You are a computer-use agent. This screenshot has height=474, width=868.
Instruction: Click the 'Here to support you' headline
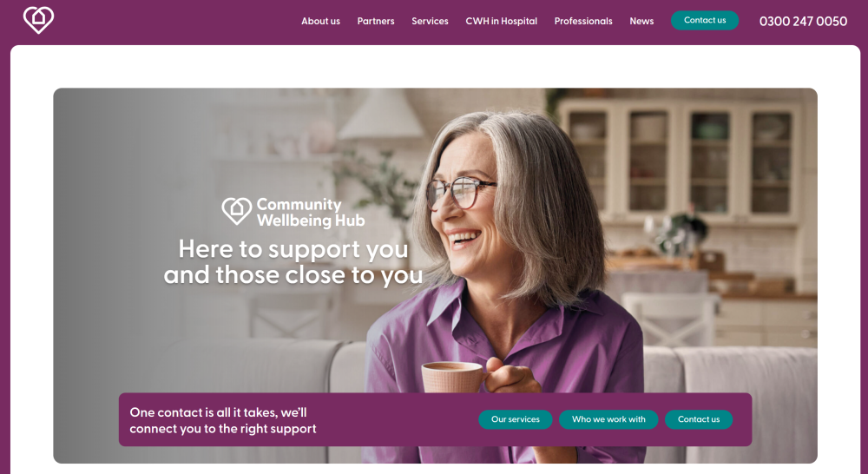pyautogui.click(x=293, y=262)
